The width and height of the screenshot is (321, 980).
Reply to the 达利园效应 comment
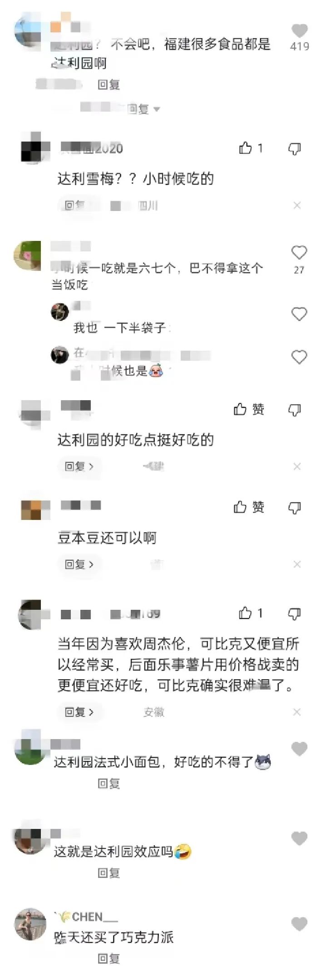109,873
